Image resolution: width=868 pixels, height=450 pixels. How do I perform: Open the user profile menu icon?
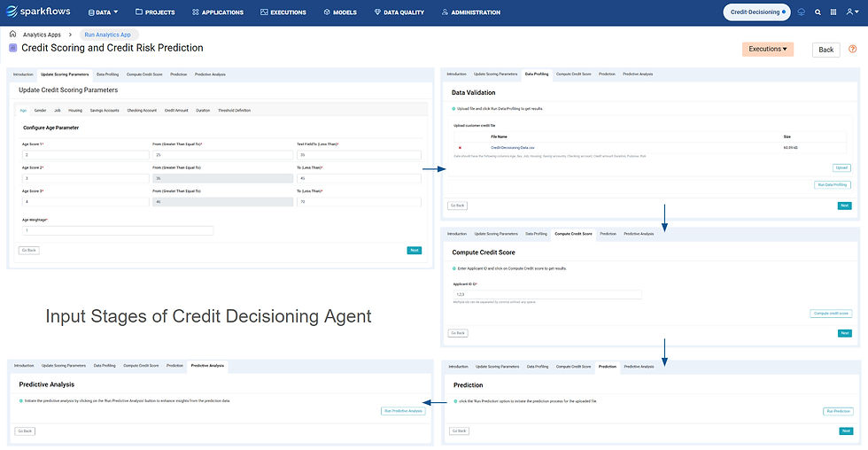tap(852, 12)
